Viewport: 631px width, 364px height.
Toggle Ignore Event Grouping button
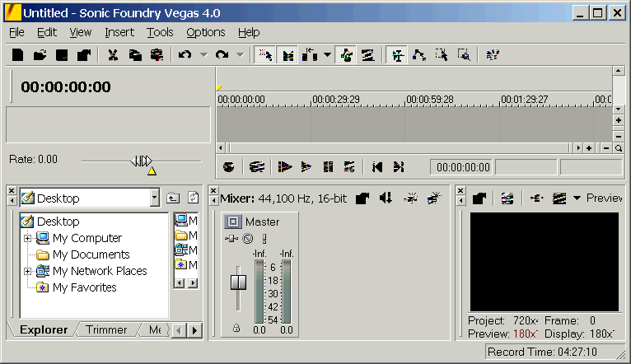(x=368, y=54)
